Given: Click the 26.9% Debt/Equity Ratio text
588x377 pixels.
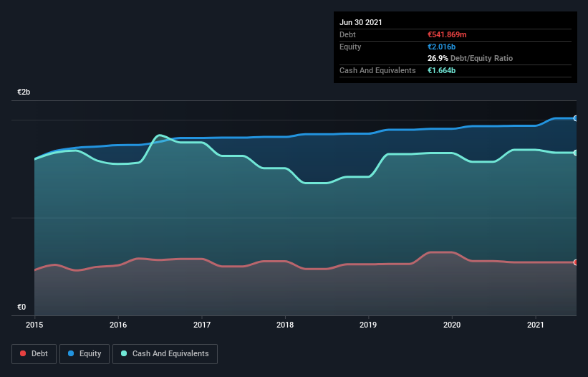Looking at the screenshot, I should 471,58.
